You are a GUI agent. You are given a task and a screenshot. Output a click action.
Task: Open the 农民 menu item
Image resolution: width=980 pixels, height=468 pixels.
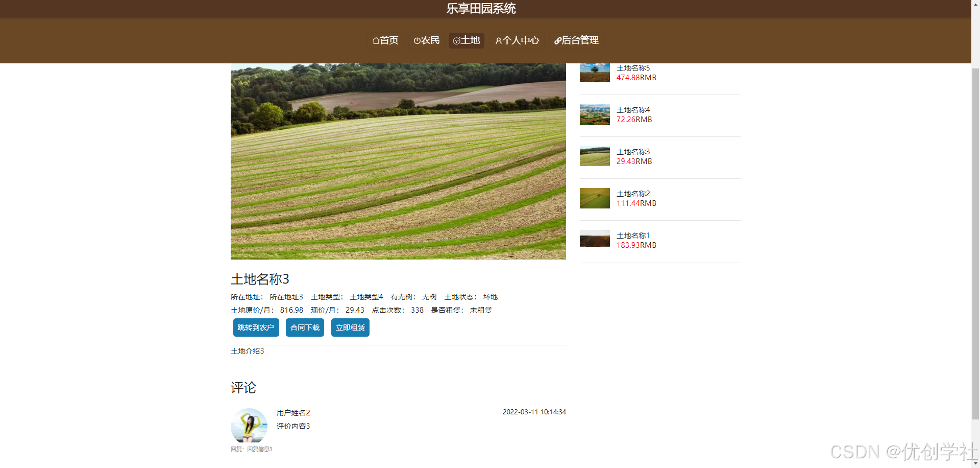tap(427, 40)
